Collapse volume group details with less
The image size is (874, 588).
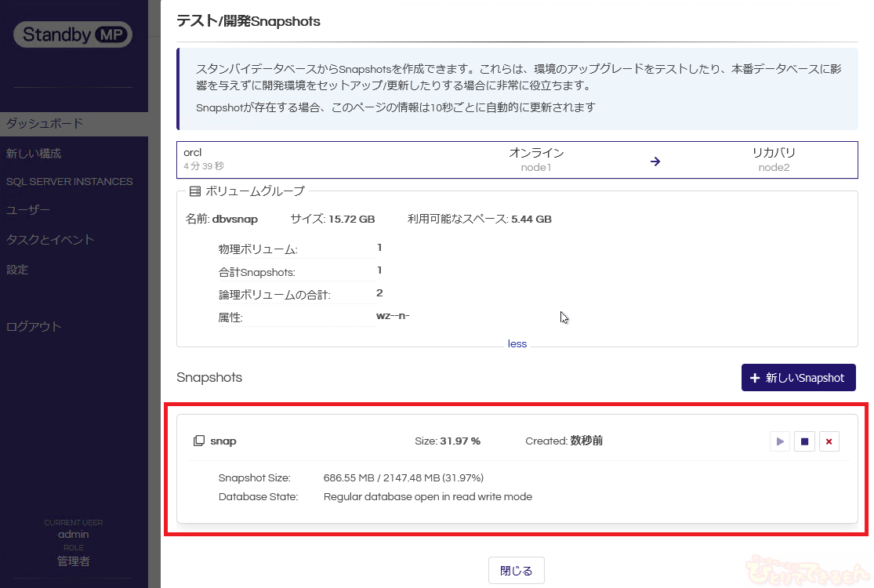(517, 343)
